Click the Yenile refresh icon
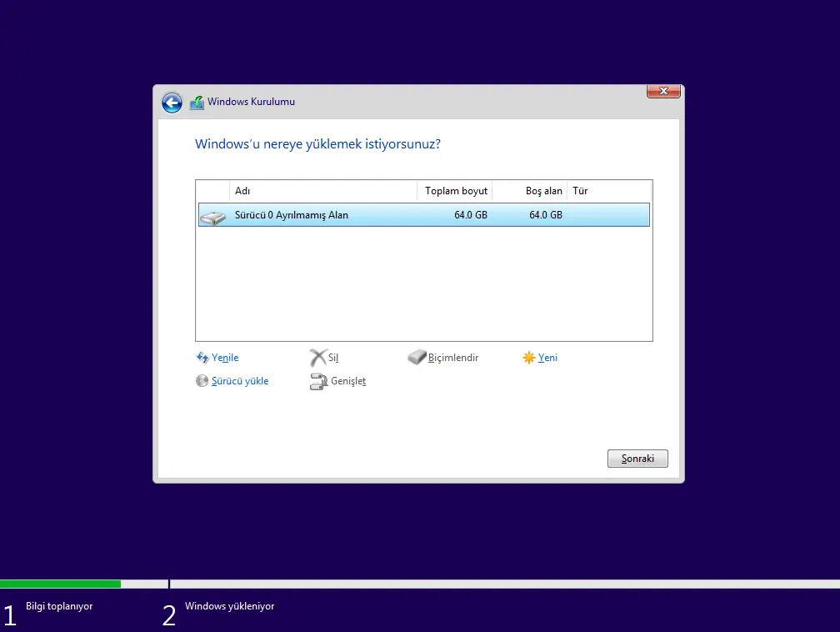 pyautogui.click(x=202, y=358)
